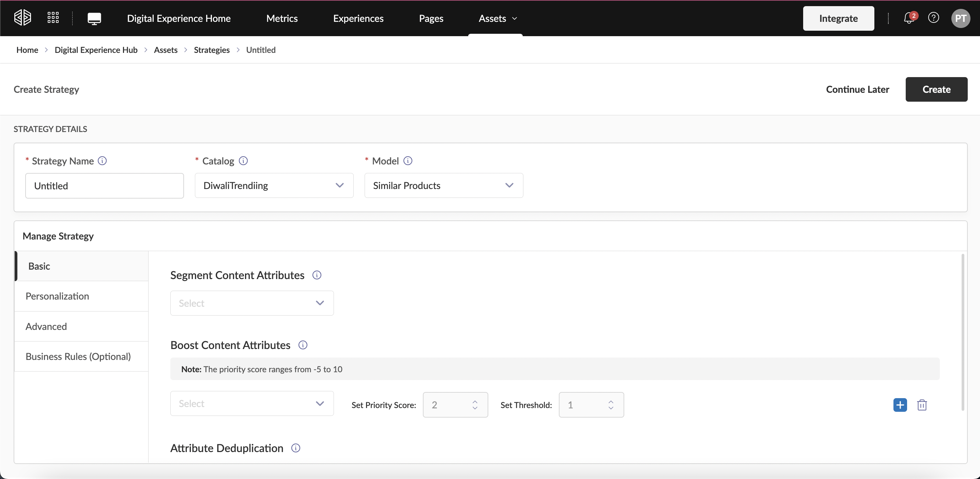This screenshot has height=479, width=980.
Task: Click info icon beside Boost Content Attributes
Action: (x=303, y=345)
